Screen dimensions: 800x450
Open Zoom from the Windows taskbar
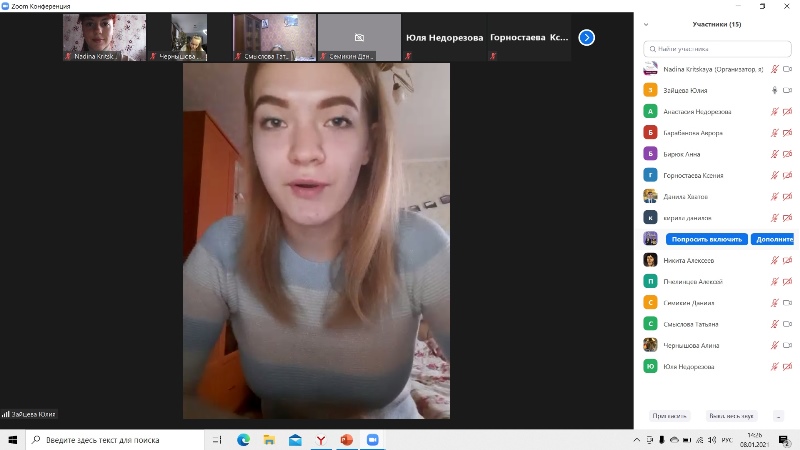coord(373,440)
